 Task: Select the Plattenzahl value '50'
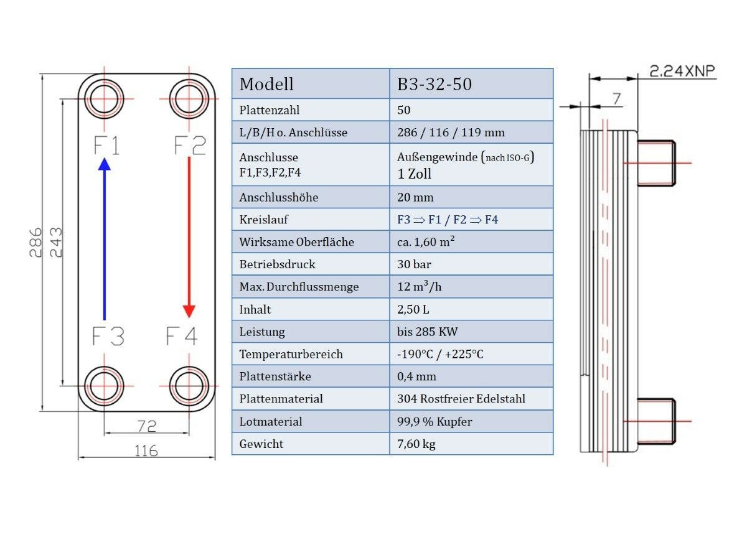[404, 110]
